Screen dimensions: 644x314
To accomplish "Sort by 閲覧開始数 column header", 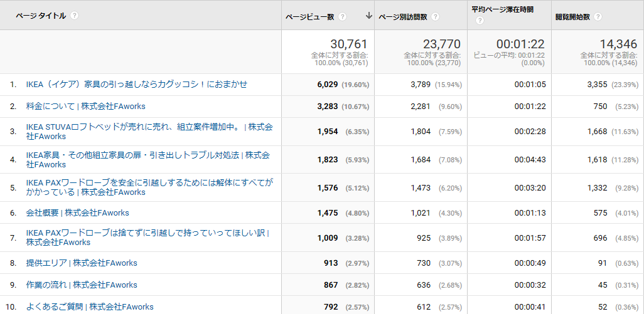I will click(x=572, y=17).
